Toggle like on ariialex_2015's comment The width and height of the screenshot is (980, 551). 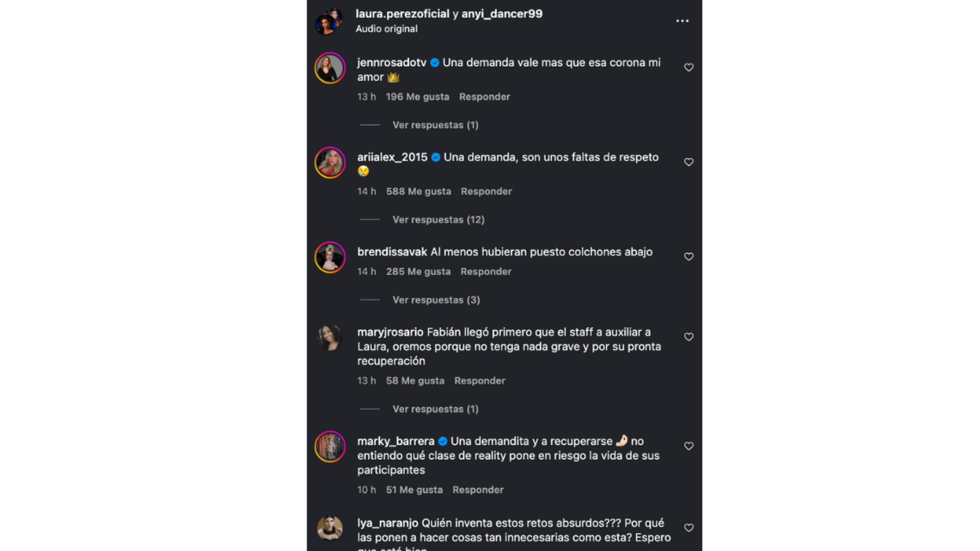(x=689, y=162)
